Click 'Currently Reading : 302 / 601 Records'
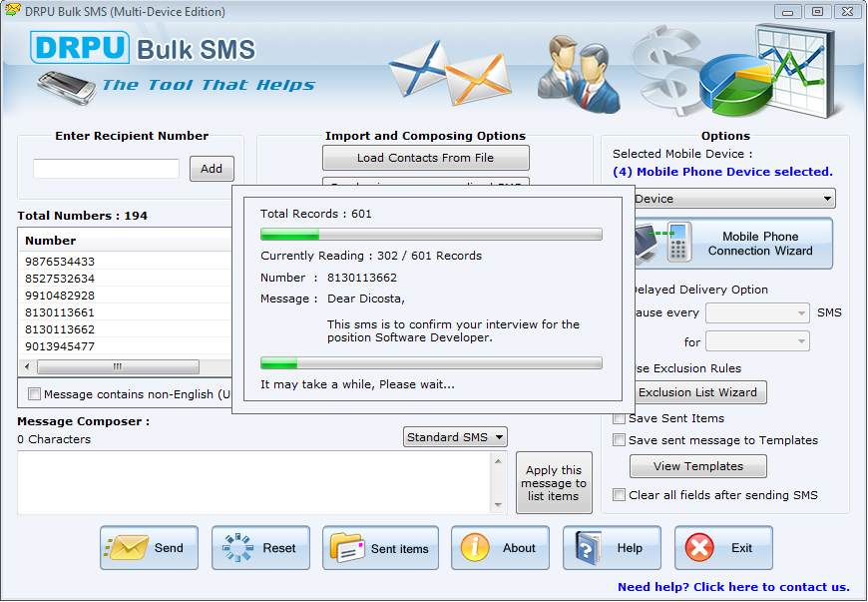Image resolution: width=868 pixels, height=602 pixels. (x=371, y=256)
